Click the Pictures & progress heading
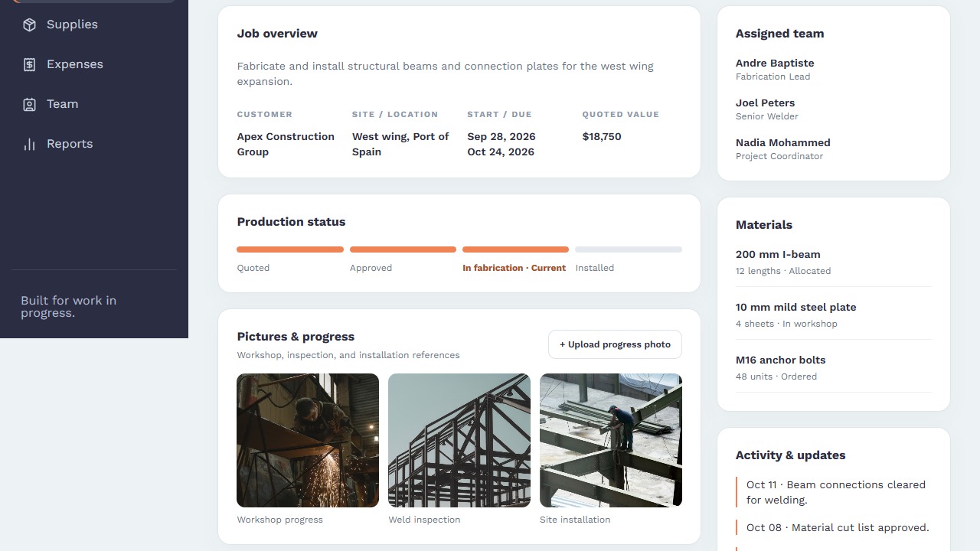980x551 pixels. (296, 337)
